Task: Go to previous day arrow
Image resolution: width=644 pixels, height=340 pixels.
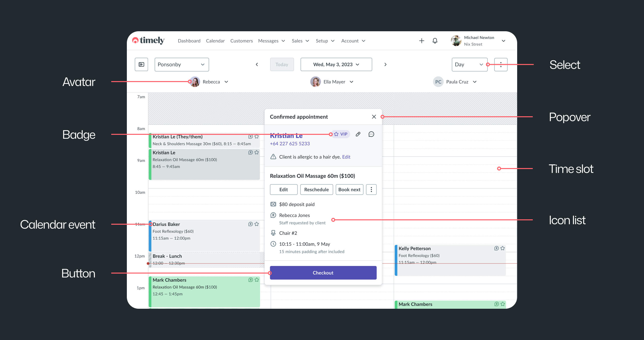Action: [257, 64]
